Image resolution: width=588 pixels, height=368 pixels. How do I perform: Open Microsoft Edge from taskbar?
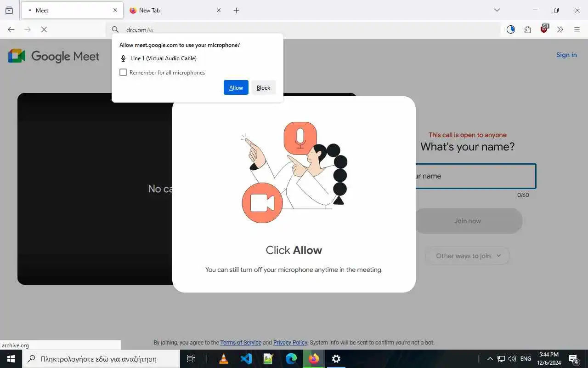[291, 359]
